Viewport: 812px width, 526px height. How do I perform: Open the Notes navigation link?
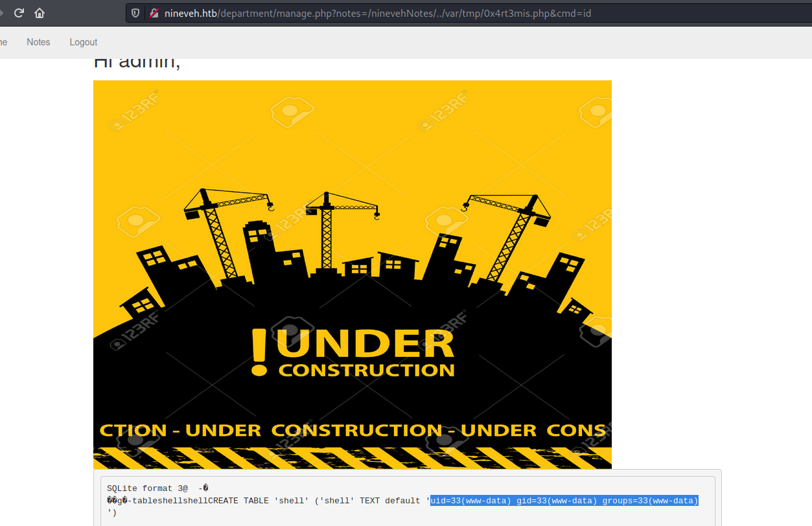[x=38, y=42]
